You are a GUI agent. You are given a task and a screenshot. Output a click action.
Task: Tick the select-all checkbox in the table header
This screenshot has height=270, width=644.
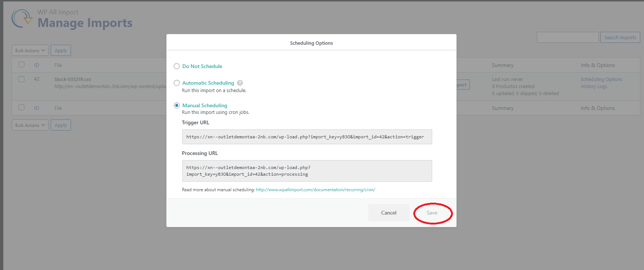(x=21, y=65)
